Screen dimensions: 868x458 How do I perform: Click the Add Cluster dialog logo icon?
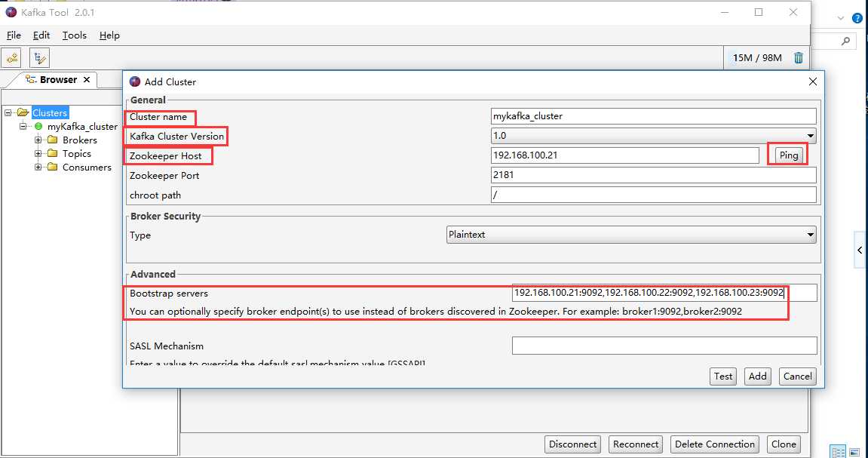pos(134,81)
